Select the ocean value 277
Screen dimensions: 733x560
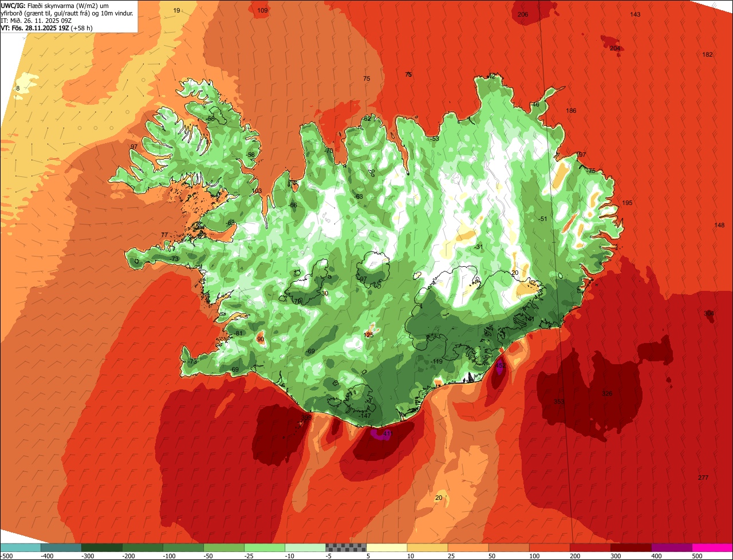tap(703, 478)
